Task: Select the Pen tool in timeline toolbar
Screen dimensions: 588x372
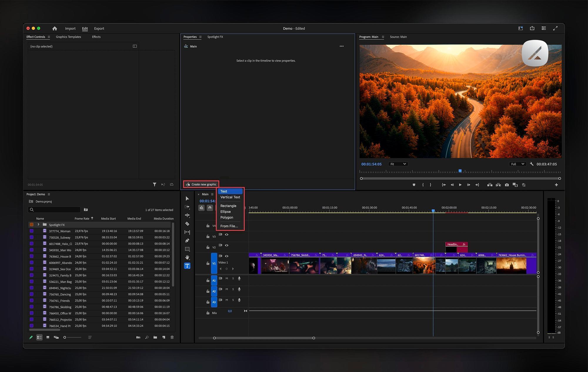Action: [187, 241]
